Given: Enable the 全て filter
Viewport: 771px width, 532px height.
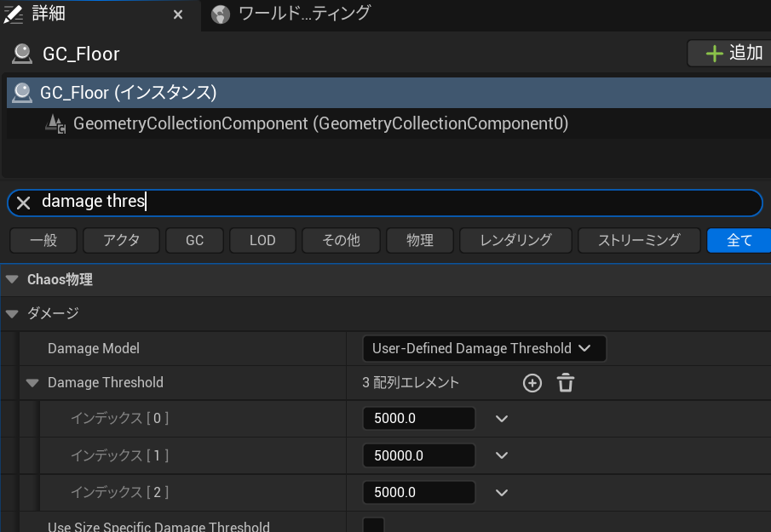Looking at the screenshot, I should [738, 241].
